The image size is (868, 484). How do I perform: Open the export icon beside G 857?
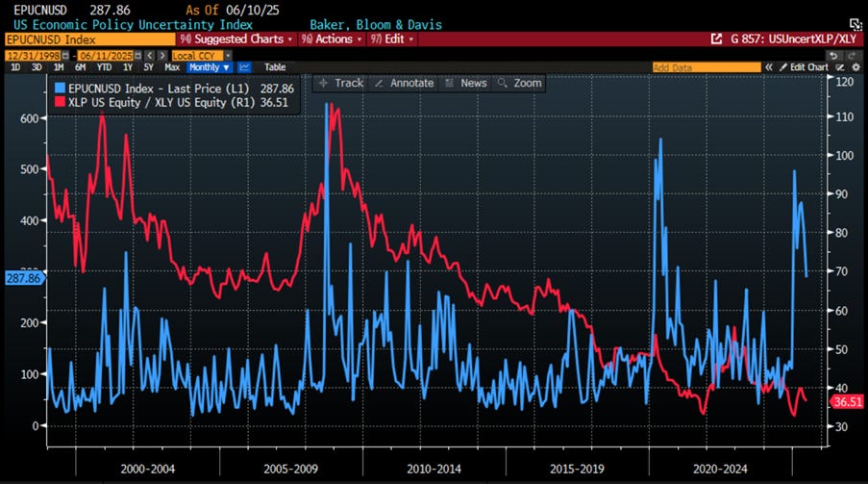[716, 39]
